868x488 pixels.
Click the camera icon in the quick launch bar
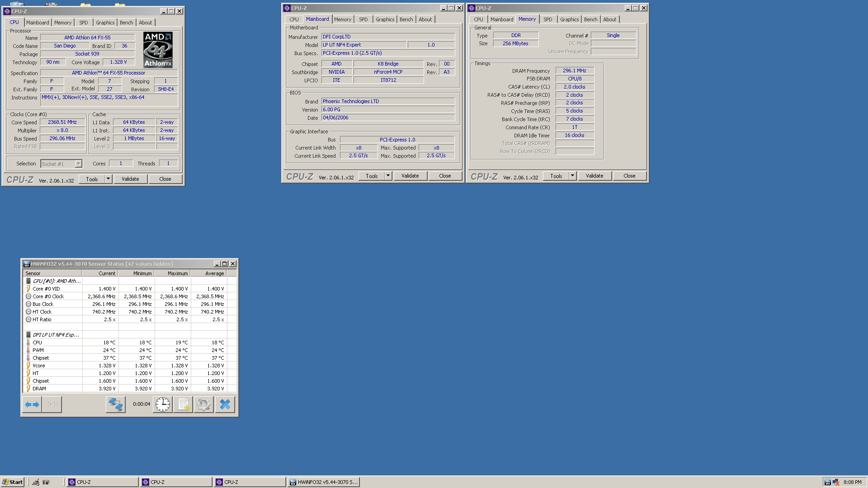pos(46,482)
